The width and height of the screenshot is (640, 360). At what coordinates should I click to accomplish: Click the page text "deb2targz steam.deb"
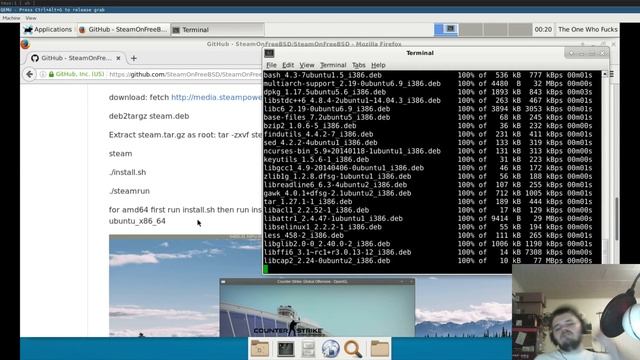click(x=149, y=116)
